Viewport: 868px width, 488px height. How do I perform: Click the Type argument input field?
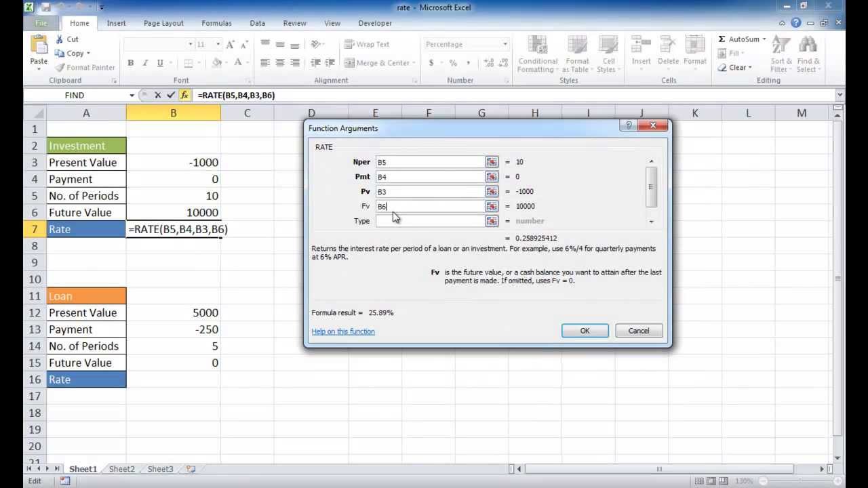click(x=431, y=221)
